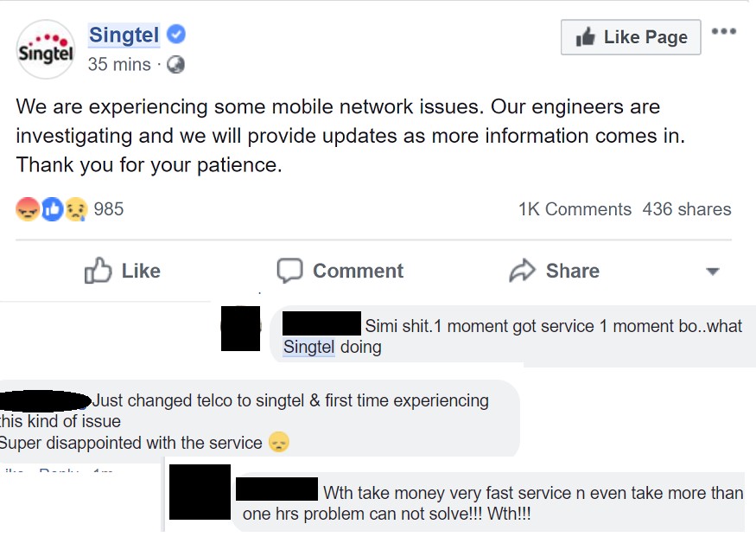
Task: Toggle following with the Like Page button
Action: [631, 37]
